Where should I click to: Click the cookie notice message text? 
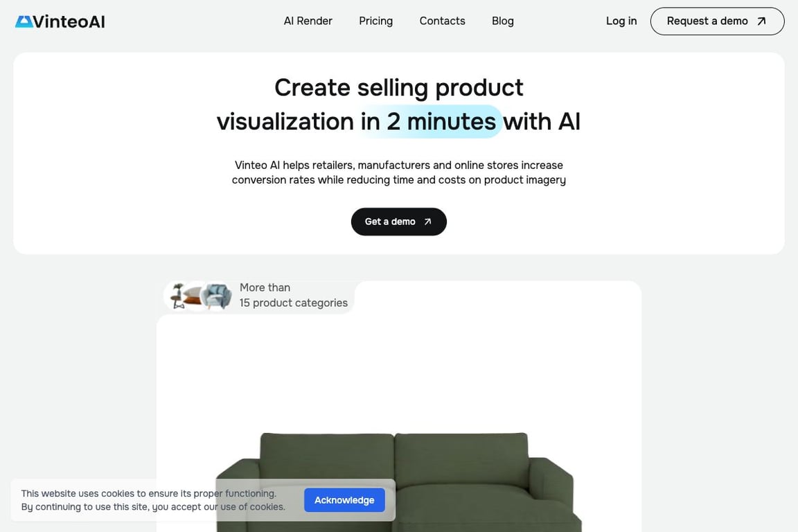coord(153,500)
